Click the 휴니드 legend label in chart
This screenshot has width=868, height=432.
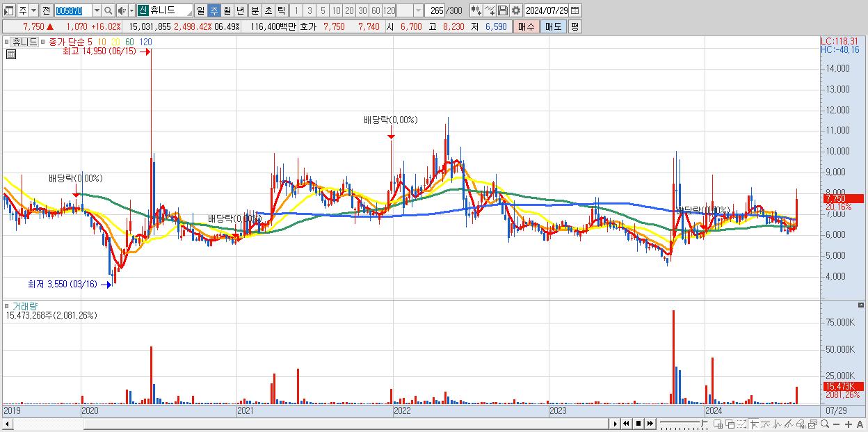(24, 42)
